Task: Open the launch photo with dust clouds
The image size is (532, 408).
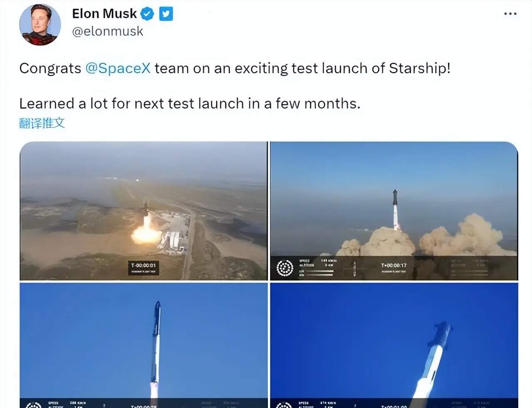Action: pos(394,211)
